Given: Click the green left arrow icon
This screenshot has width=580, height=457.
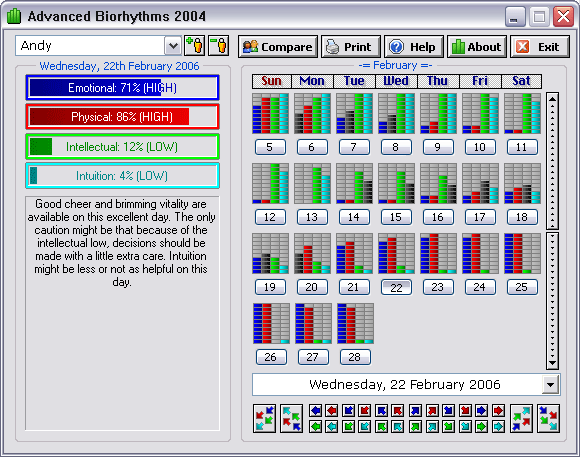Looking at the screenshot, I should (316, 427).
